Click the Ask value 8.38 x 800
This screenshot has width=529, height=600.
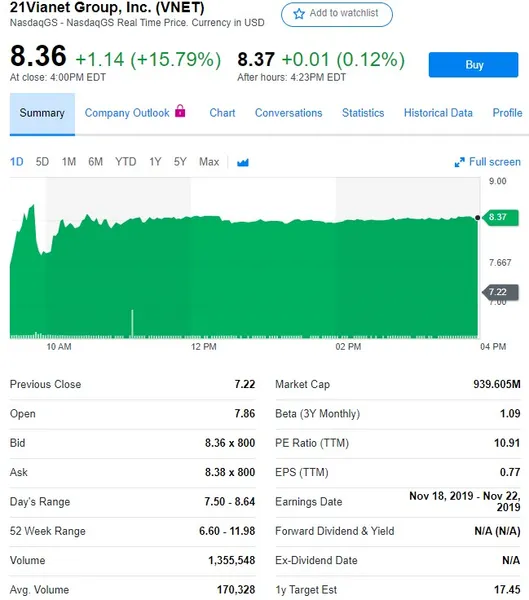[x=230, y=472]
